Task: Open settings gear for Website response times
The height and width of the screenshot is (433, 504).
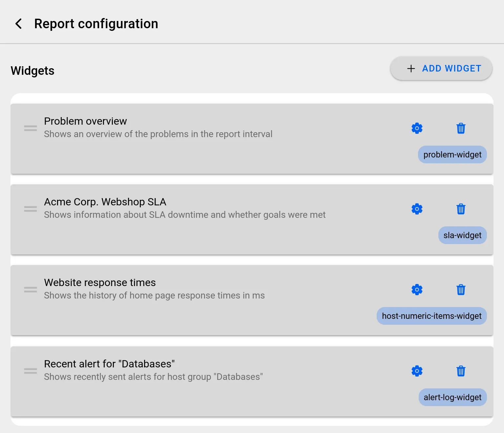Action: (x=417, y=290)
